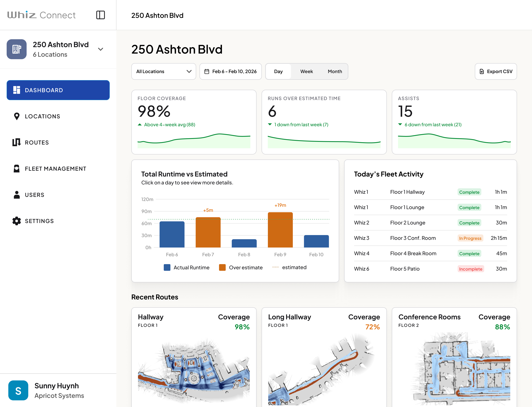Open Fleet Management robot icon
This screenshot has width=532, height=407.
(x=16, y=169)
